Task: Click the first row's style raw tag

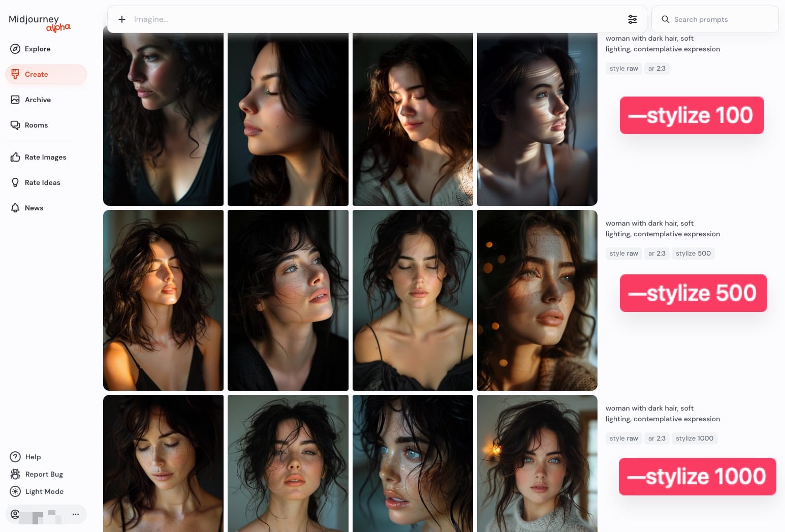Action: 624,69
